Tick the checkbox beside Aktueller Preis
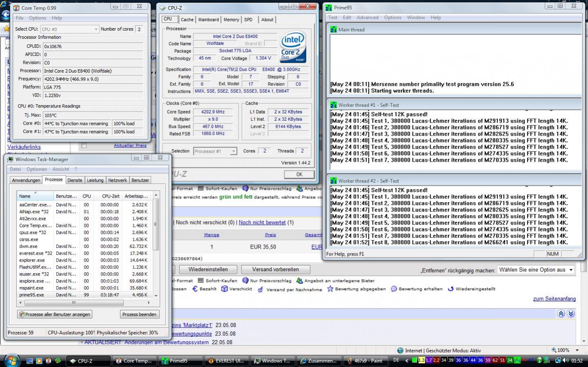 point(84,145)
